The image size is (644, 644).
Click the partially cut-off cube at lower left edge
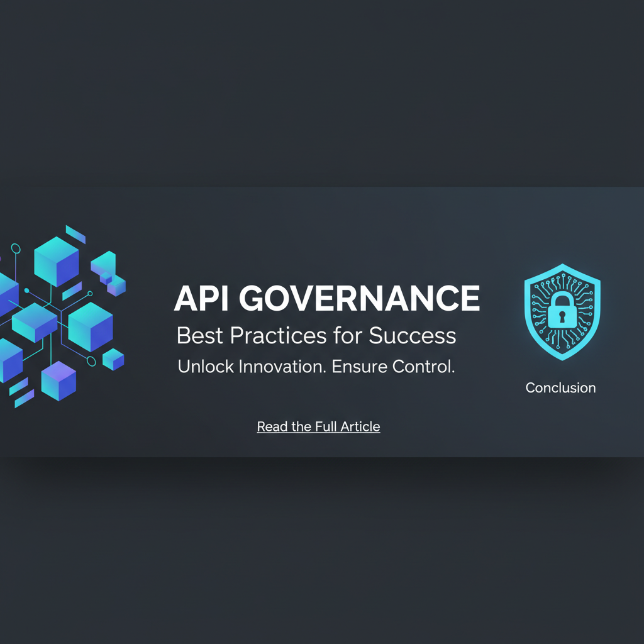(9, 360)
